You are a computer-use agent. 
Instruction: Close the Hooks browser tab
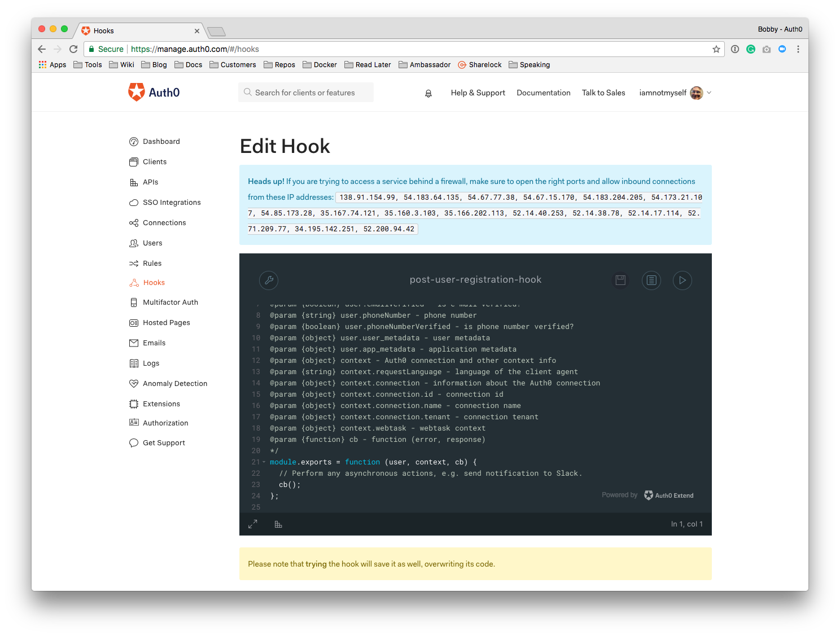click(x=197, y=31)
